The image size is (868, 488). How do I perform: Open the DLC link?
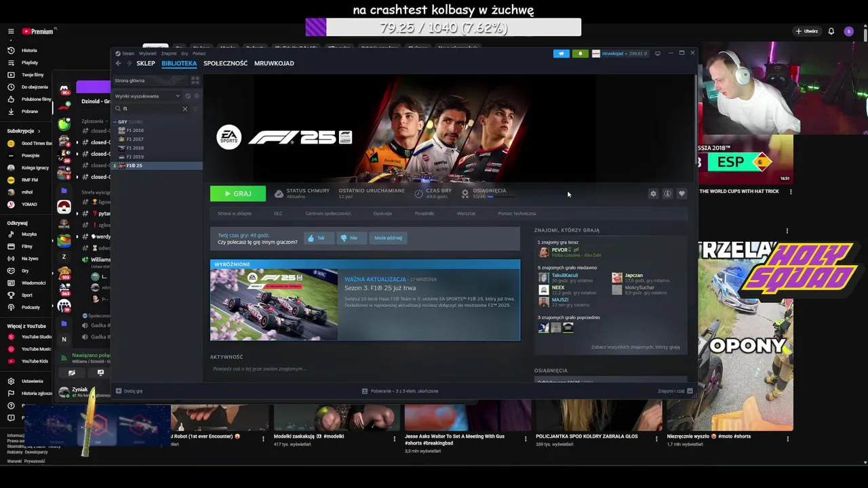click(x=278, y=213)
